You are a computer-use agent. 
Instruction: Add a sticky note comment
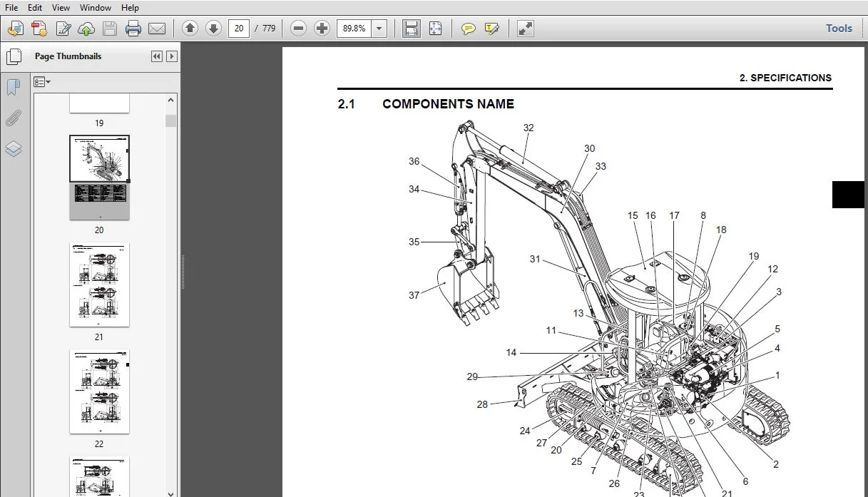point(469,29)
